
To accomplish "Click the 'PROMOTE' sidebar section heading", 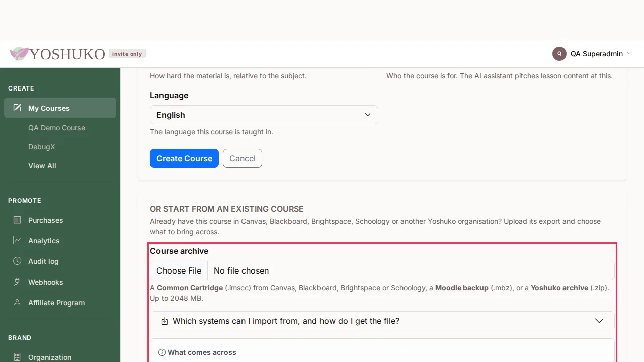I will click(x=25, y=200).
